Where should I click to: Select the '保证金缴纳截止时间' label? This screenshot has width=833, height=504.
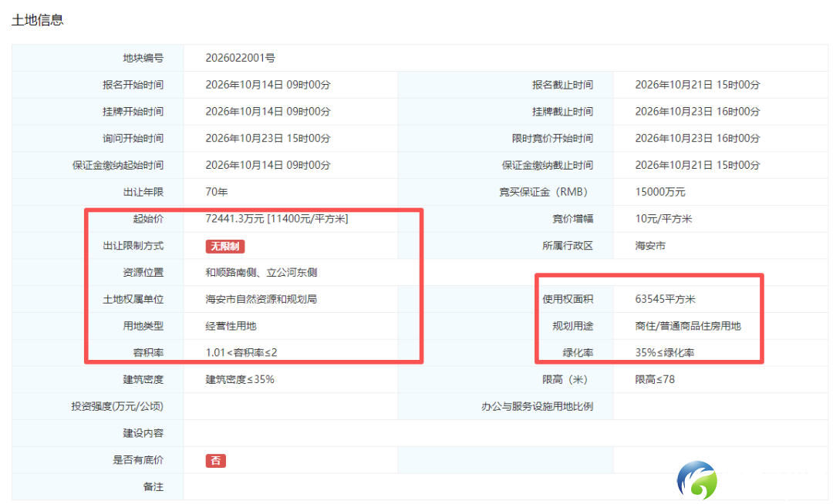click(x=547, y=166)
